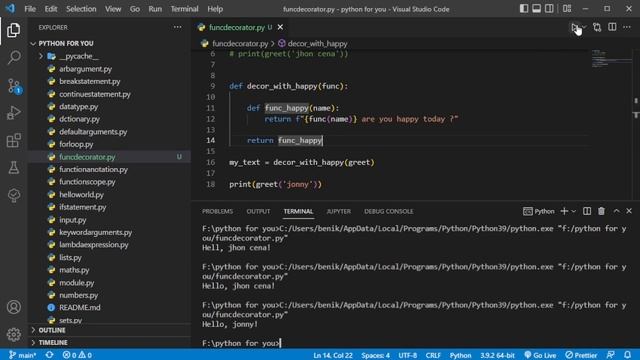Open the Extensions view

point(13,140)
